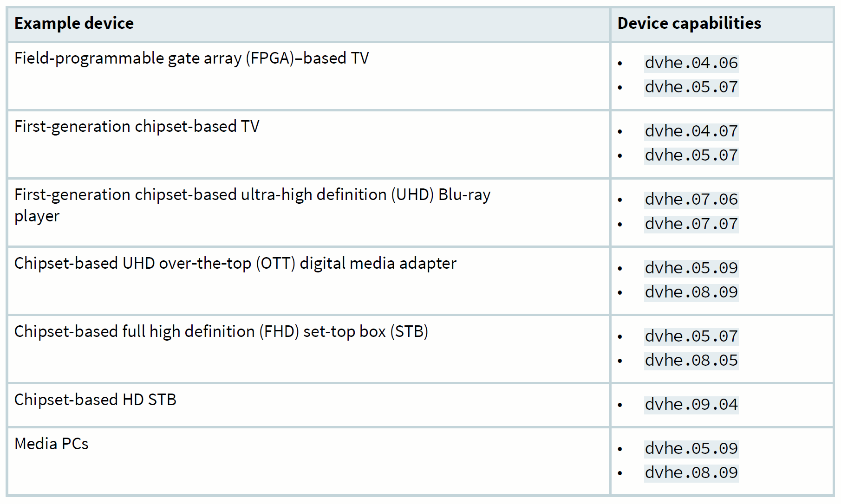841x504 pixels.
Task: Click the dvhe.04.07 capability code
Action: [691, 131]
